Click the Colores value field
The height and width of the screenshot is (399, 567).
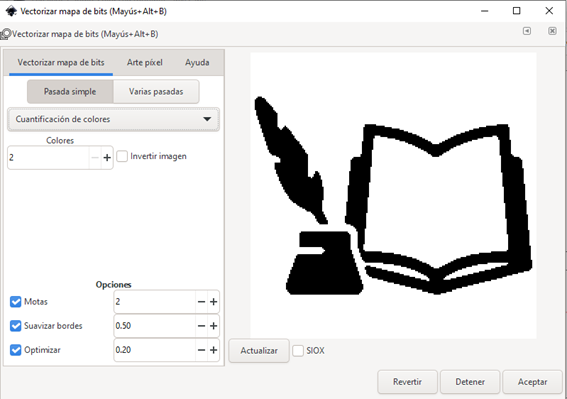tap(48, 157)
